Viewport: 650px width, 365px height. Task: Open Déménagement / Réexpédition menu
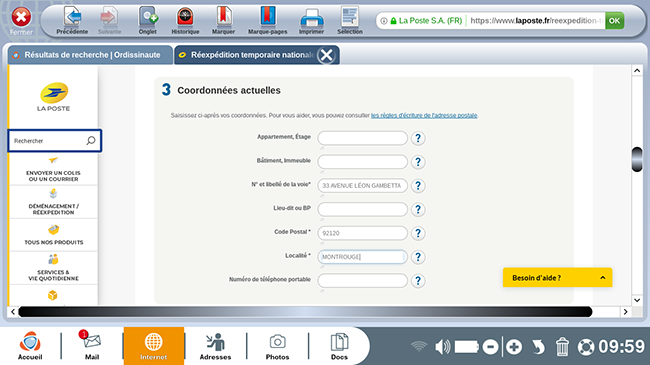pos(53,202)
